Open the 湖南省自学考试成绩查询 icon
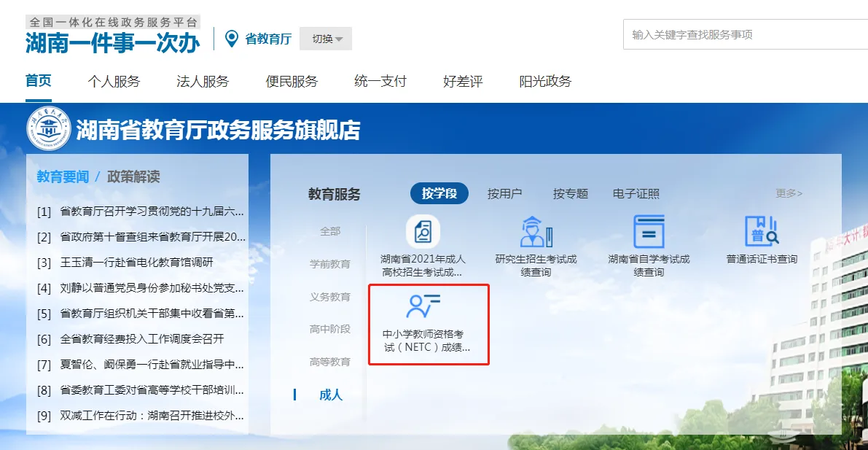This screenshot has width=868, height=450. 649,232
